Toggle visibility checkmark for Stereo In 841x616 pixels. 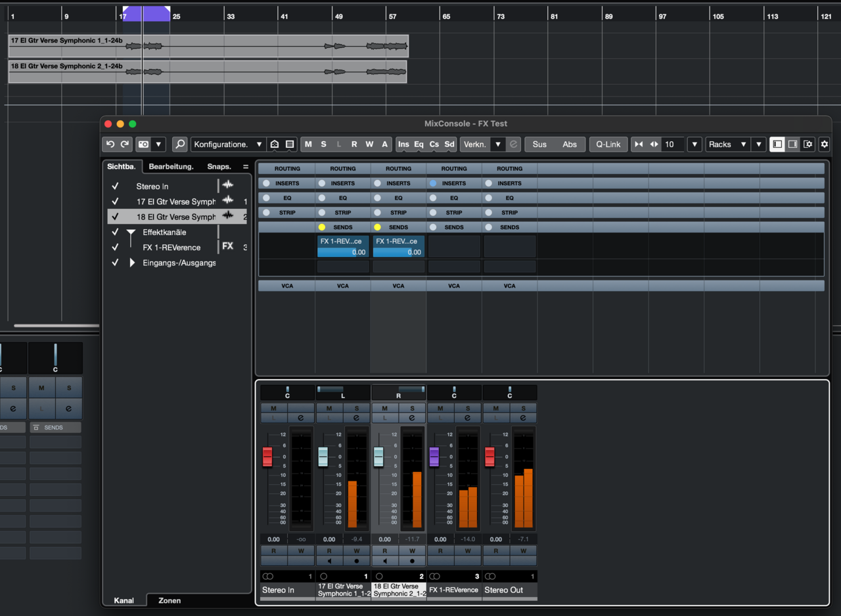tap(115, 187)
